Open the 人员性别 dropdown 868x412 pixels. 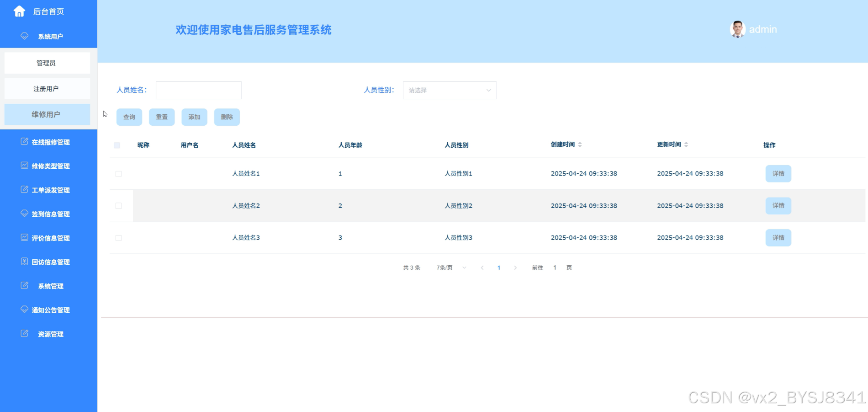(x=450, y=90)
